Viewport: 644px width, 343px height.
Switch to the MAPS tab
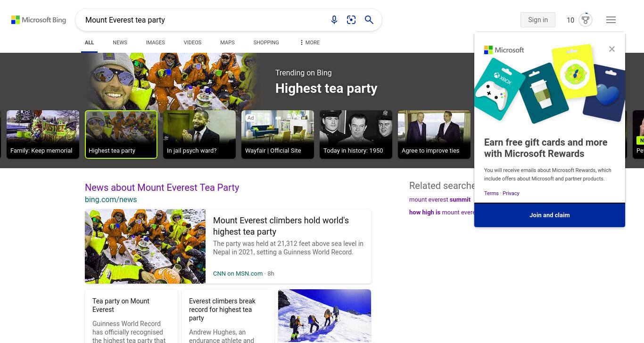coord(227,42)
